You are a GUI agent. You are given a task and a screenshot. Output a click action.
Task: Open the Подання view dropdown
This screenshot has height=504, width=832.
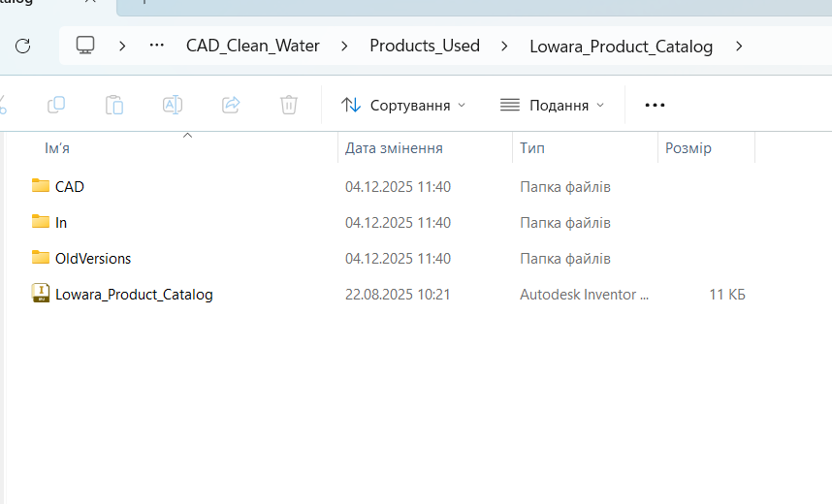(x=552, y=105)
